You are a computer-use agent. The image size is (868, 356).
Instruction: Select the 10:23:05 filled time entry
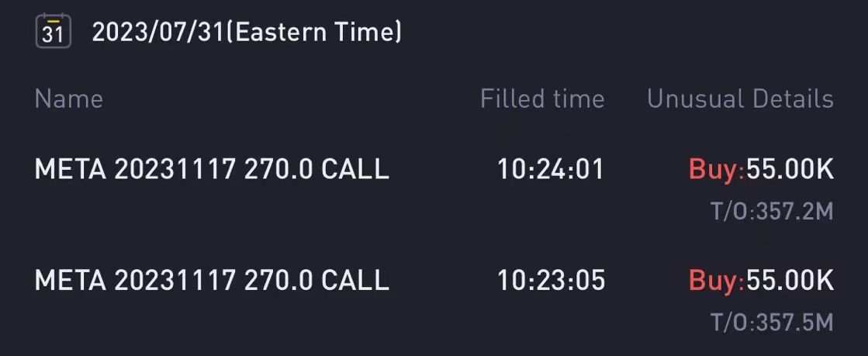click(552, 279)
